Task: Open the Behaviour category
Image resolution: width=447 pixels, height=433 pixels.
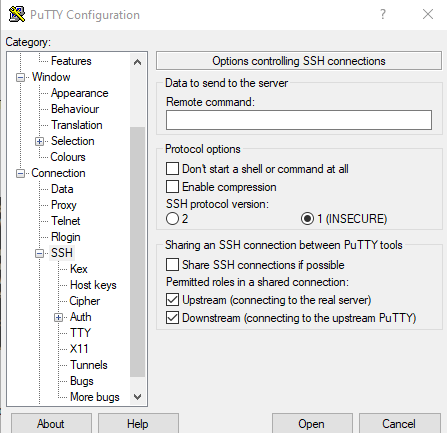Action: tap(75, 109)
